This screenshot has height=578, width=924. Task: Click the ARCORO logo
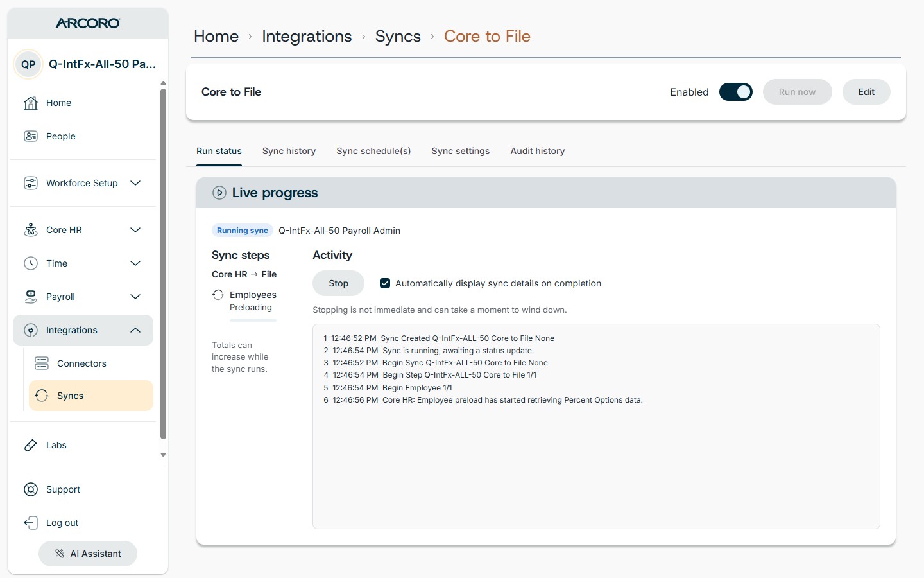pos(88,23)
